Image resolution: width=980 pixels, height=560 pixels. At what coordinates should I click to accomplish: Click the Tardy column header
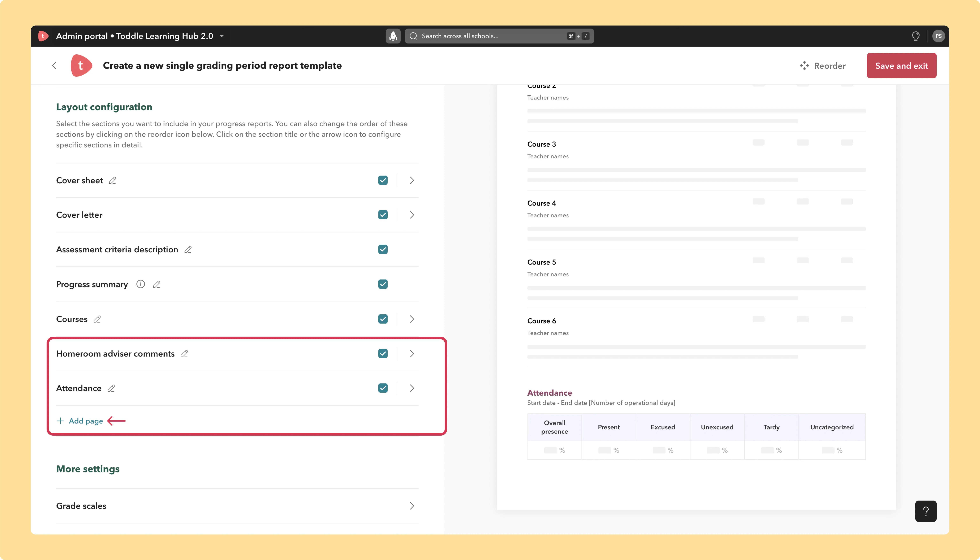pos(772,427)
